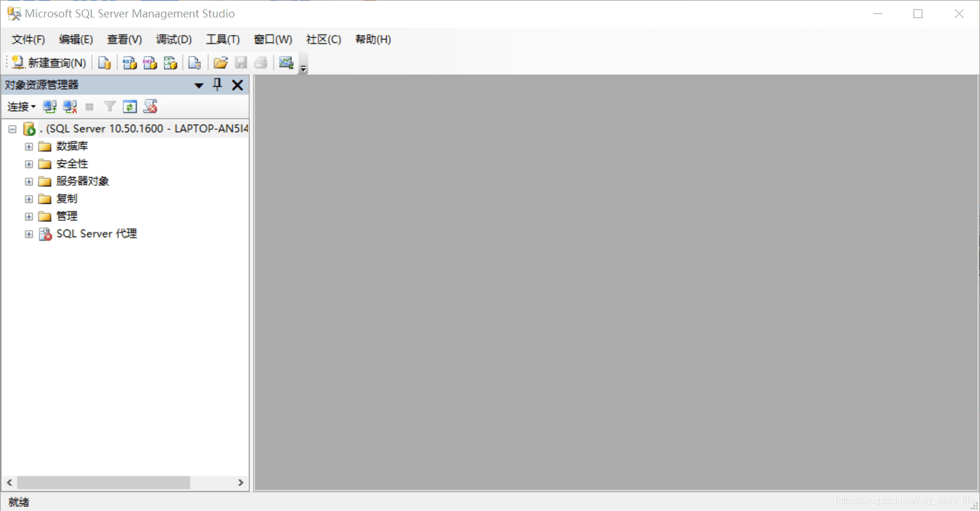Collapse the SQL Server 10.50.1600 node
Screen dimensions: 980x511
click(12, 129)
